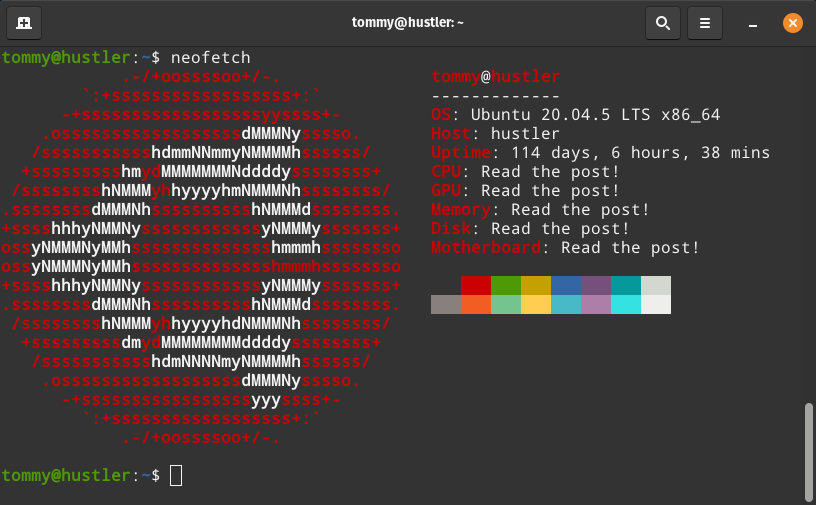Click the Motherboard info line
The height and width of the screenshot is (505, 816).
pyautogui.click(x=565, y=248)
